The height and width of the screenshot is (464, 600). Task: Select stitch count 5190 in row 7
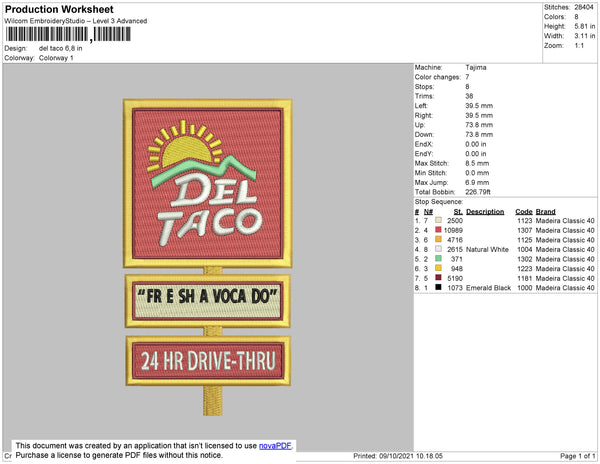coord(455,278)
